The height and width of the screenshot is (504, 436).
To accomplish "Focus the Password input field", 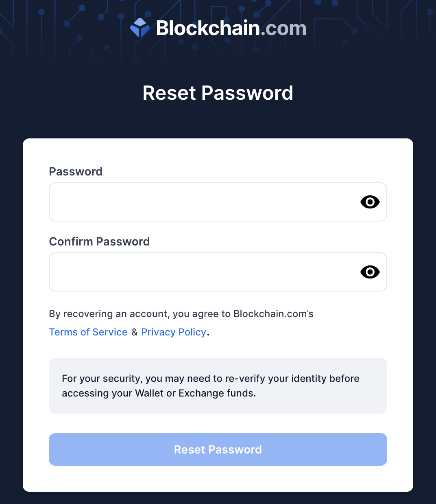I will click(218, 202).
